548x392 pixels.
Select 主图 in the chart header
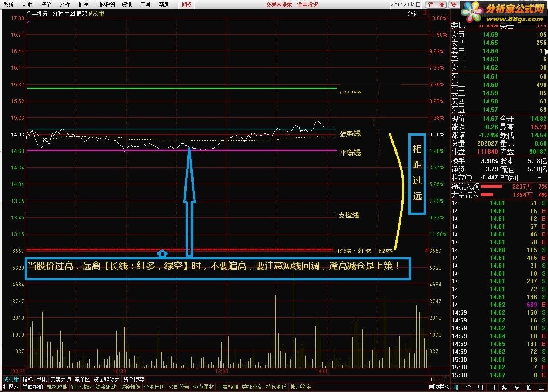coord(70,13)
